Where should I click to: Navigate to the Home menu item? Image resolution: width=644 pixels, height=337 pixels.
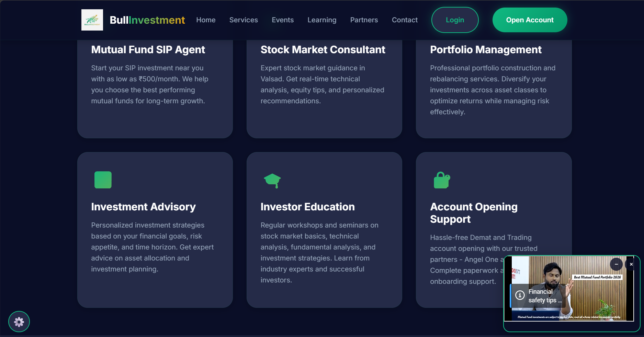[x=206, y=20]
